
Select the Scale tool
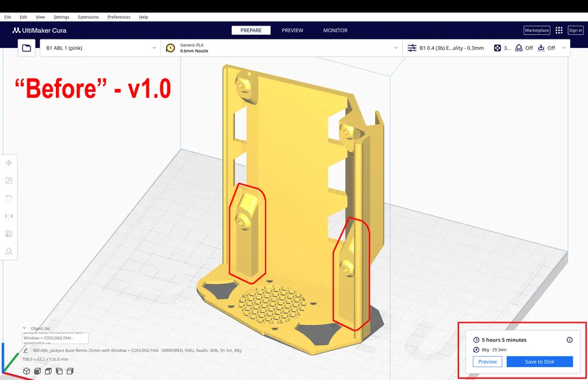[x=9, y=181]
